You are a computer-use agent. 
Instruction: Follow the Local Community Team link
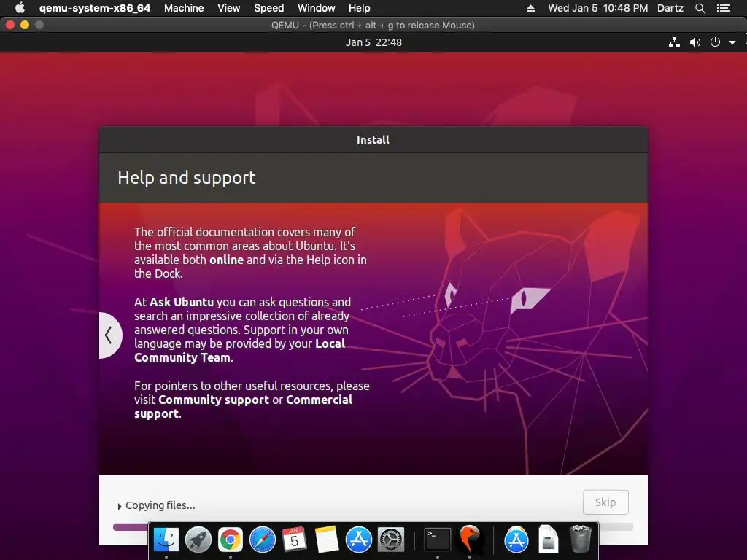coord(239,351)
